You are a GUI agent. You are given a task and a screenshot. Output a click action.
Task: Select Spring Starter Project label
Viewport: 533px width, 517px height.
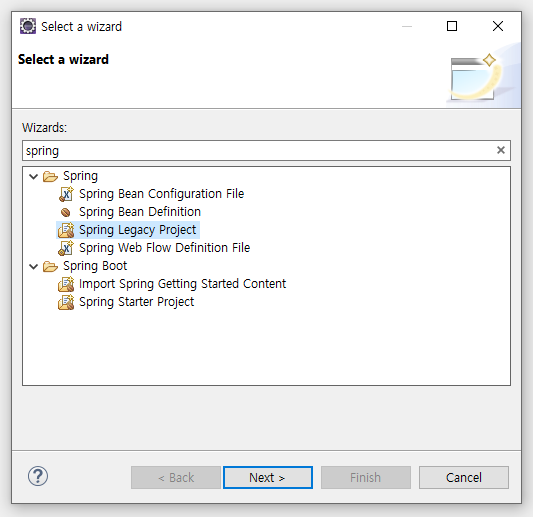(x=137, y=302)
